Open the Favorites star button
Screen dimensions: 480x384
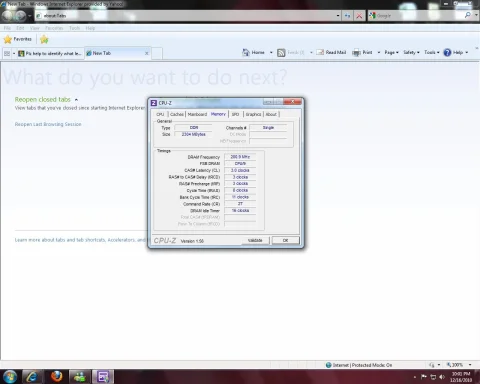(18, 39)
